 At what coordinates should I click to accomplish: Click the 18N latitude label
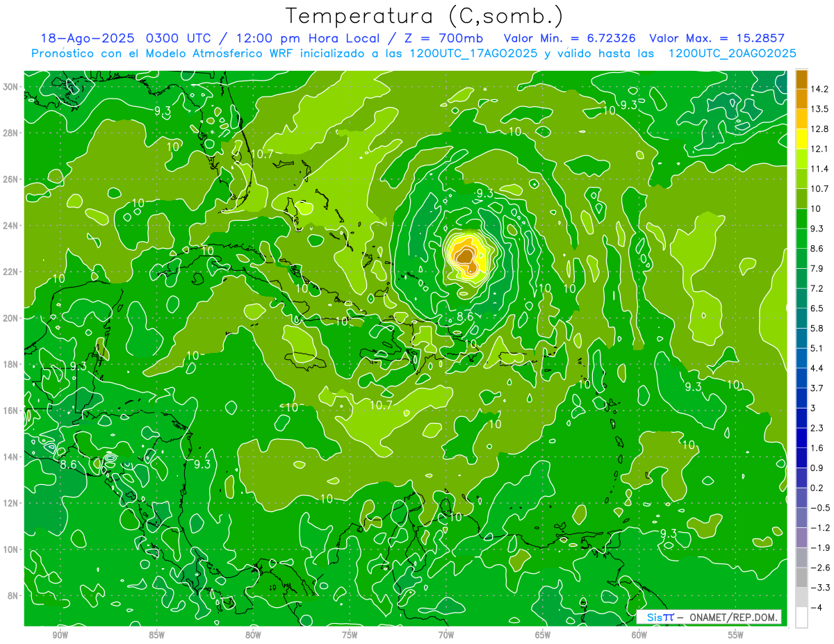pyautogui.click(x=10, y=364)
